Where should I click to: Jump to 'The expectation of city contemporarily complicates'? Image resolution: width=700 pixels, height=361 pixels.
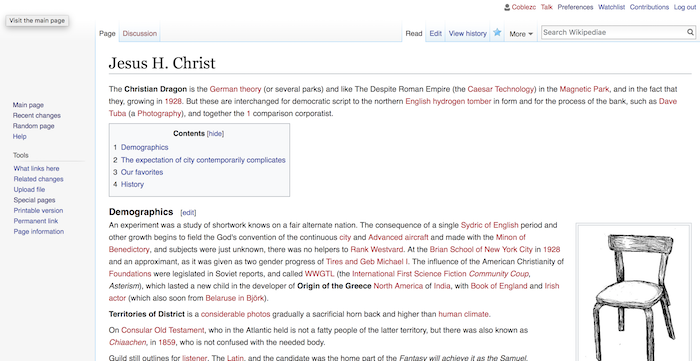[203, 160]
